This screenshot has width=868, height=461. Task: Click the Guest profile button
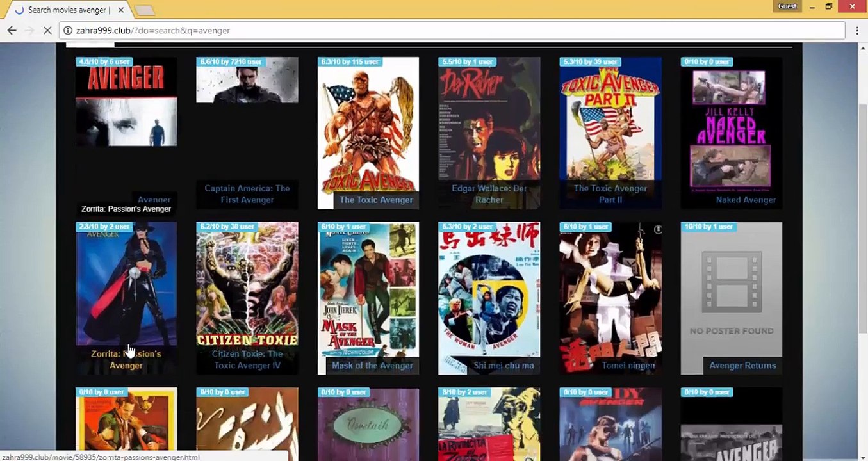tap(787, 6)
